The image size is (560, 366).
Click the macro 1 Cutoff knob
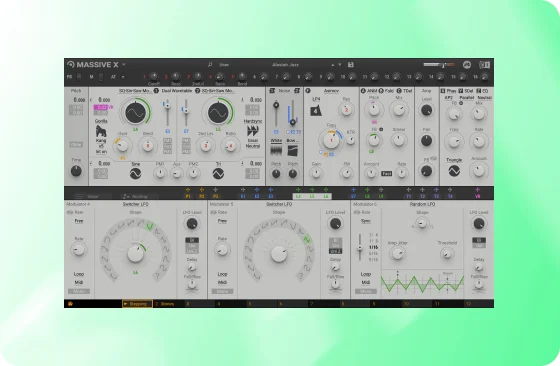click(x=154, y=76)
